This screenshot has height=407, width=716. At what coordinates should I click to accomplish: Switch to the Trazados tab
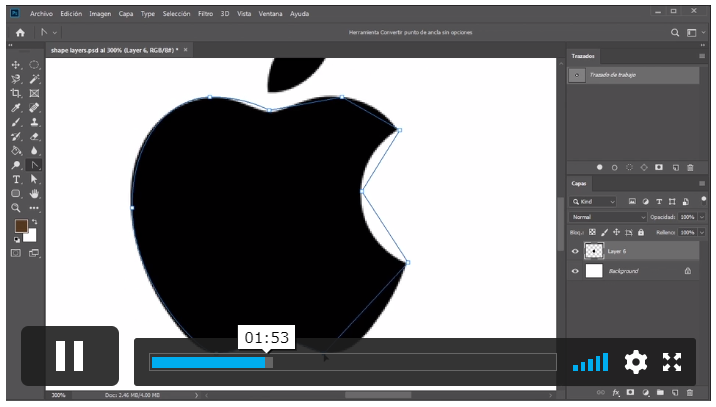point(583,56)
